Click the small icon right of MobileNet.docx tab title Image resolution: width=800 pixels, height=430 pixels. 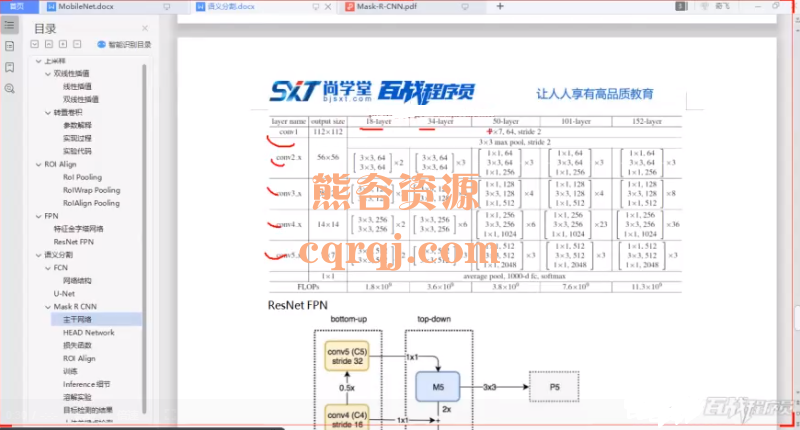166,7
